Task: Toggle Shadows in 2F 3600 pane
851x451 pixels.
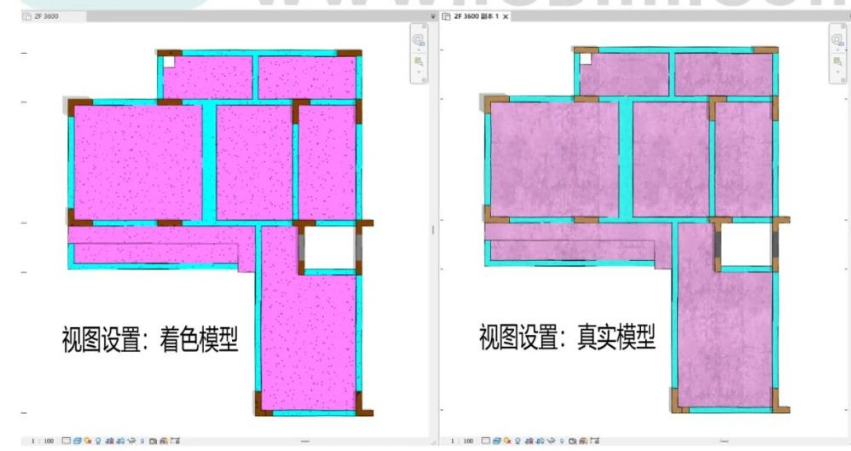Action: (98, 441)
